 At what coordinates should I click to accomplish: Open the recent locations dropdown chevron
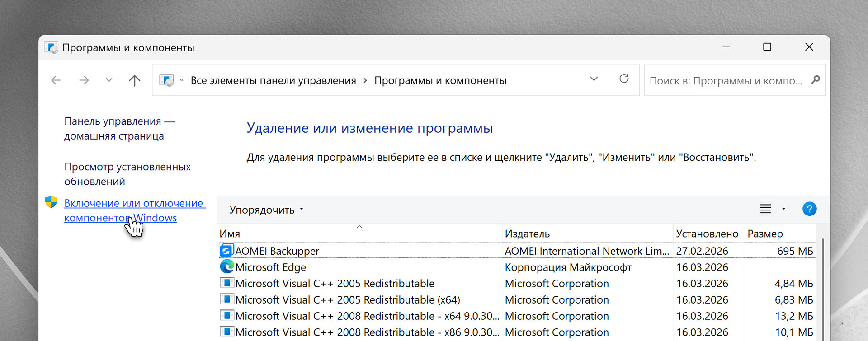pos(109,80)
